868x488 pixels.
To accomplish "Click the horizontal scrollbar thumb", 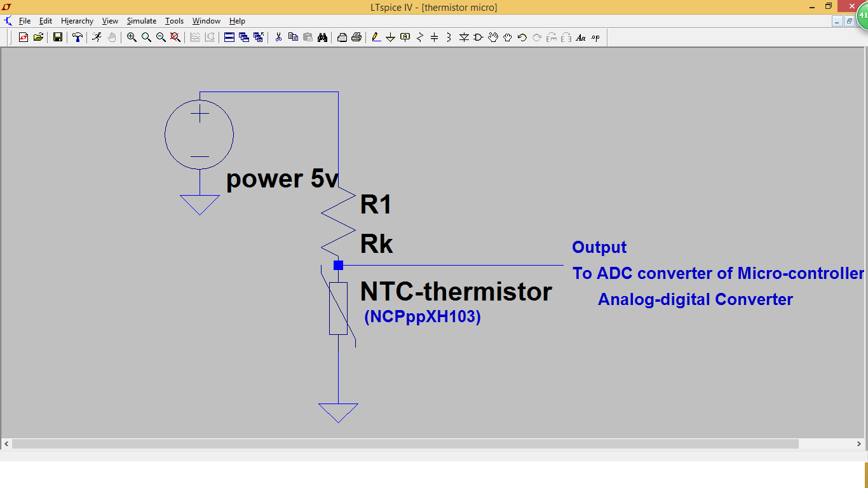I will point(405,444).
